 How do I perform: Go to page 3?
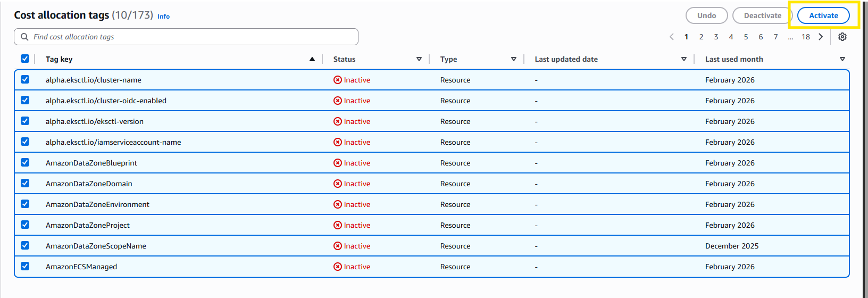click(716, 37)
